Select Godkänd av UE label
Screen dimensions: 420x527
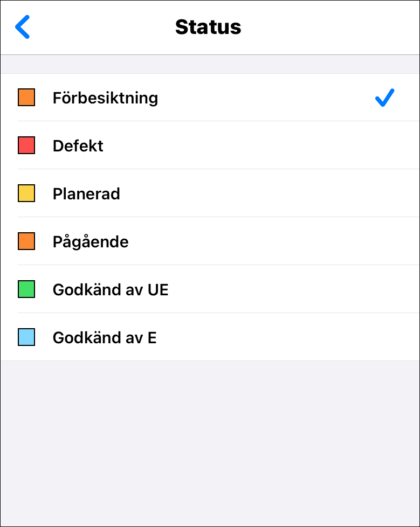[111, 290]
